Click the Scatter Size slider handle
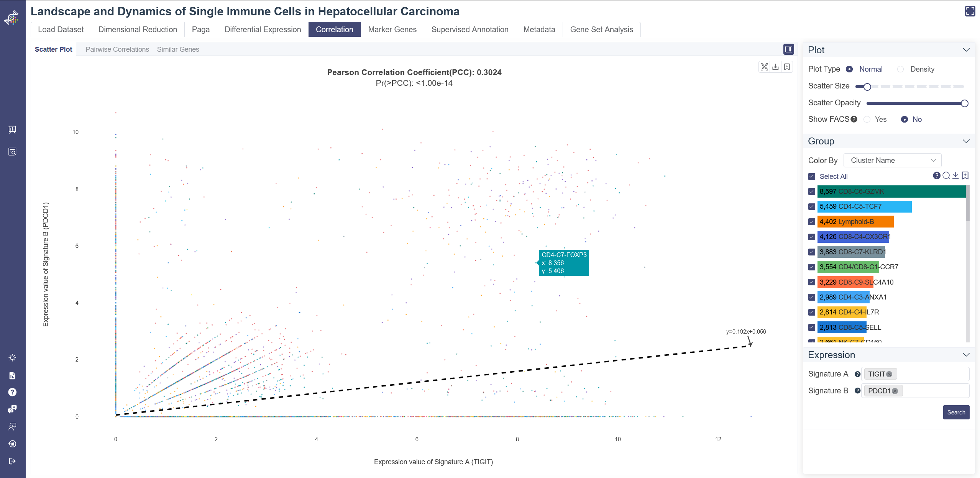 pos(867,87)
